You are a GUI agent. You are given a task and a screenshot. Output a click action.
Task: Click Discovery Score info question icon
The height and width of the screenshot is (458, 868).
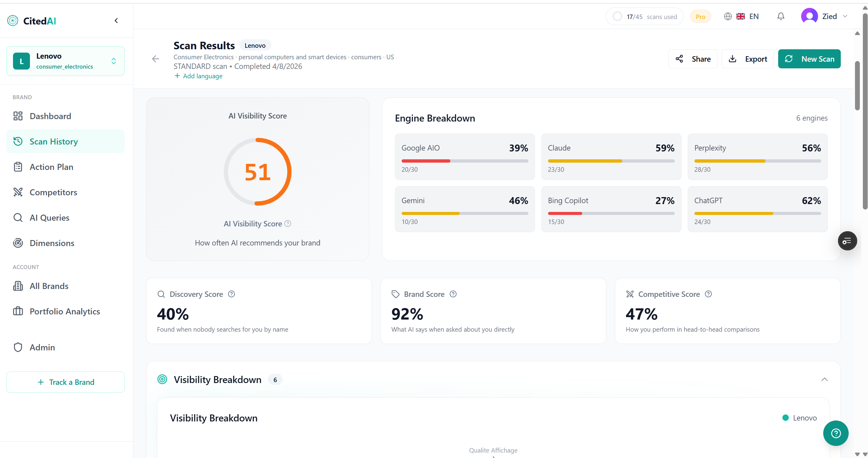point(231,294)
